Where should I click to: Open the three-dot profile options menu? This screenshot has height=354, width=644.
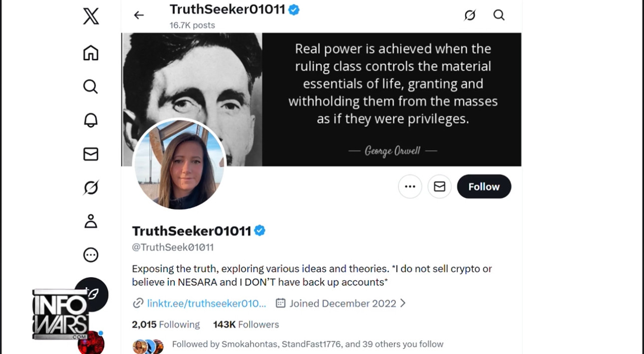[410, 186]
